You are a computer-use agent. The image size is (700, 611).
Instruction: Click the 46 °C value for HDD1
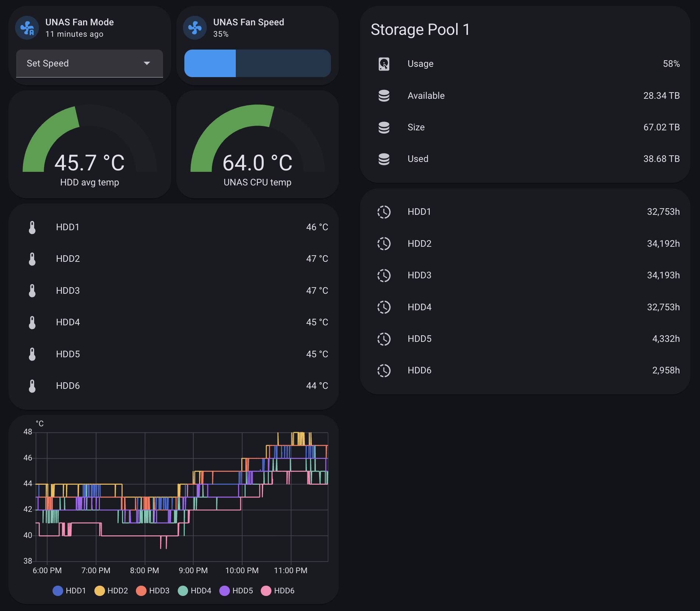pos(317,227)
